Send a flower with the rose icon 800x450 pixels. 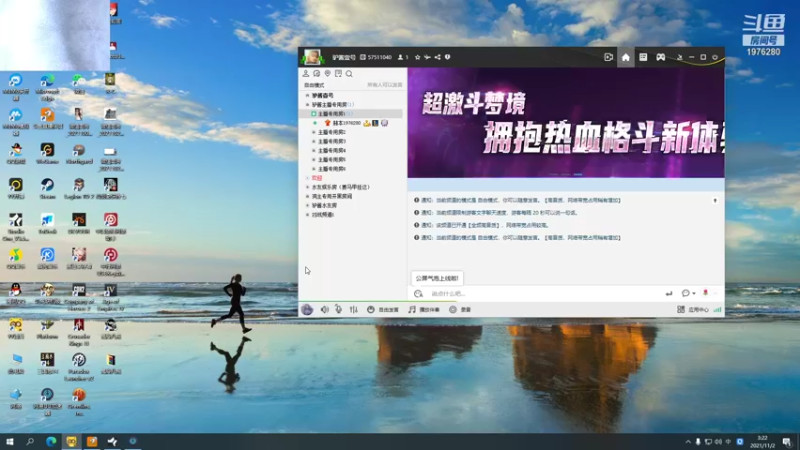tap(705, 293)
